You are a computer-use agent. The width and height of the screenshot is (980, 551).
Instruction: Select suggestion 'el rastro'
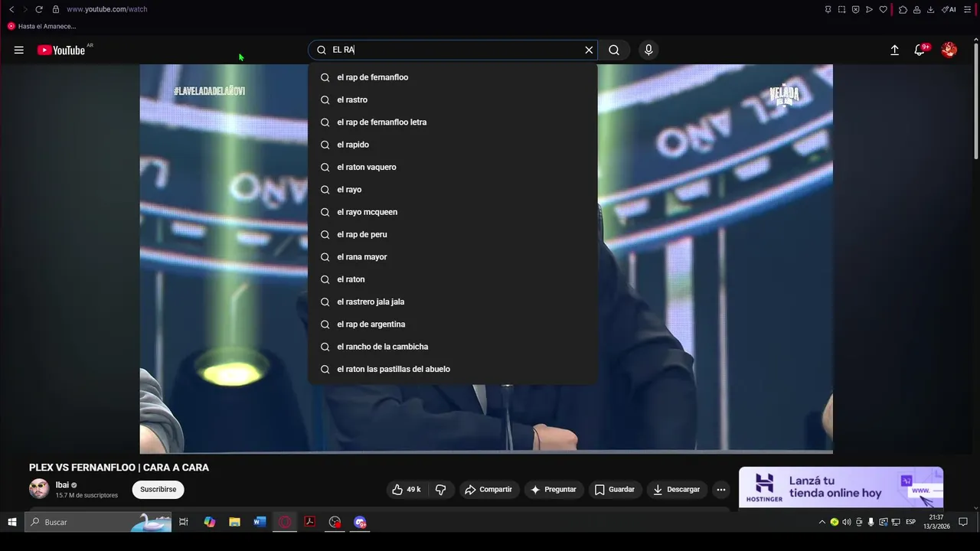coord(452,99)
